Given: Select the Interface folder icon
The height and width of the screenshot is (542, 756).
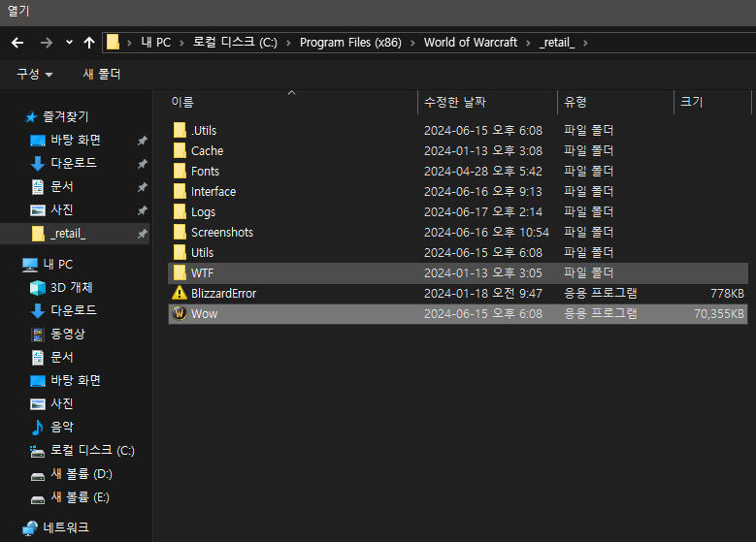Looking at the screenshot, I should (180, 191).
